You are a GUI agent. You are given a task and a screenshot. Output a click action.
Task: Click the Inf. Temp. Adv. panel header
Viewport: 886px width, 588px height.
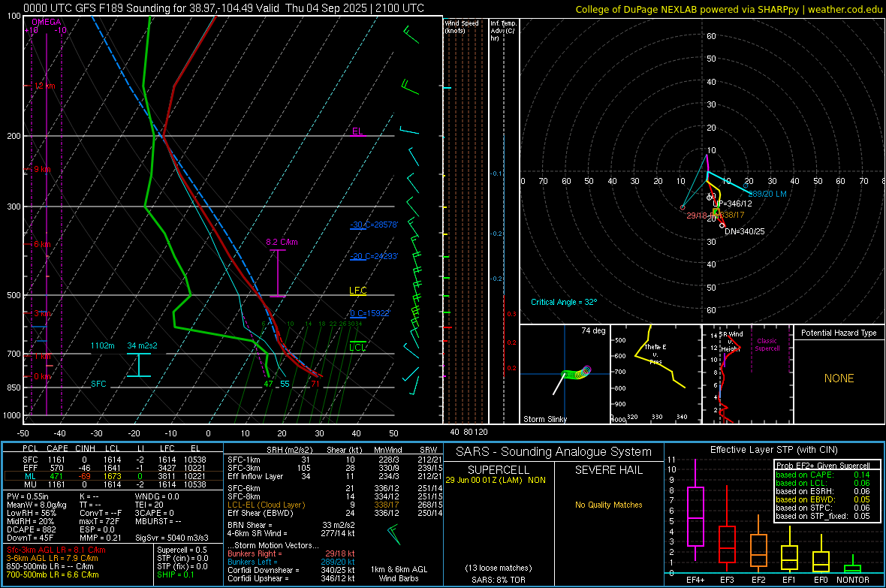click(503, 31)
